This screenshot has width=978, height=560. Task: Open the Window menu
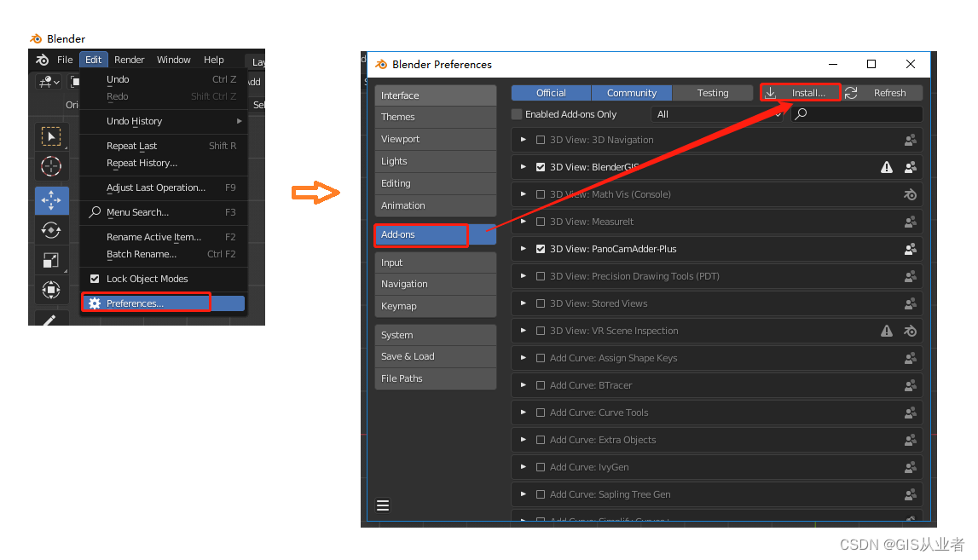[x=173, y=60]
